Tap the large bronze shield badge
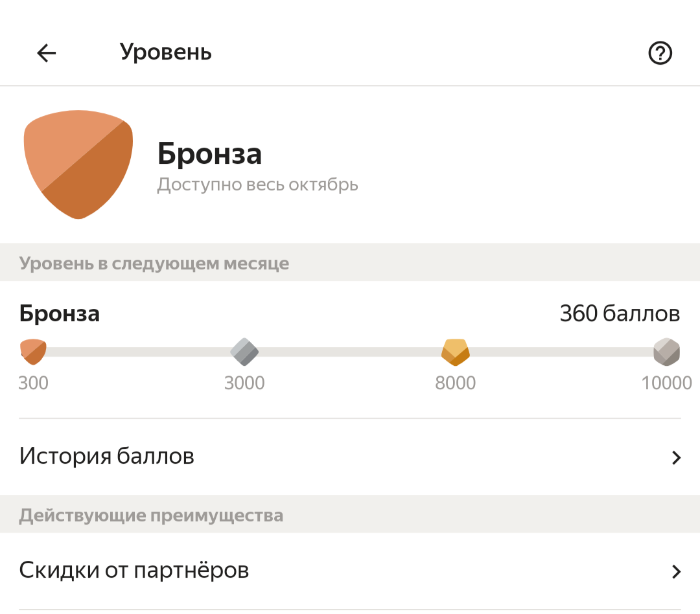The height and width of the screenshot is (614, 700). click(x=78, y=165)
